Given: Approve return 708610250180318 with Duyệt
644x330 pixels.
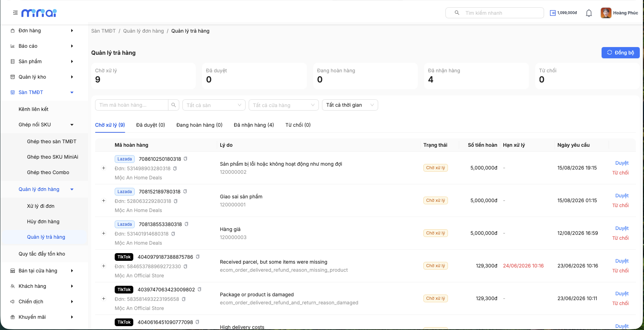Looking at the screenshot, I should pos(622,163).
